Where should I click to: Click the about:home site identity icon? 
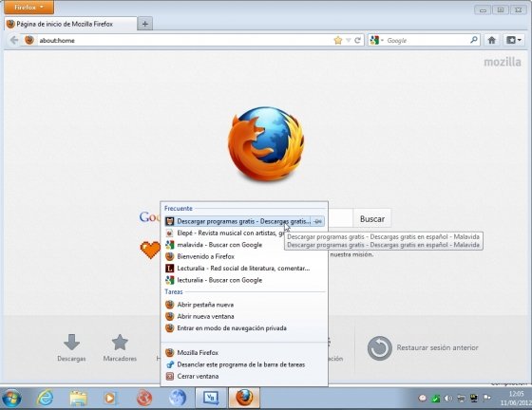click(x=29, y=40)
